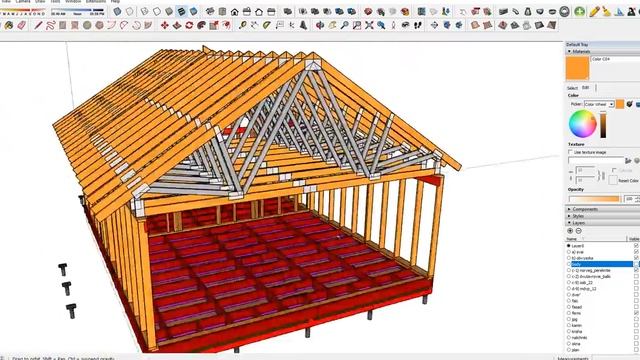This screenshot has width=640, height=360.
Task: Toggle Layer0 visible checkbox
Action: coord(636,246)
